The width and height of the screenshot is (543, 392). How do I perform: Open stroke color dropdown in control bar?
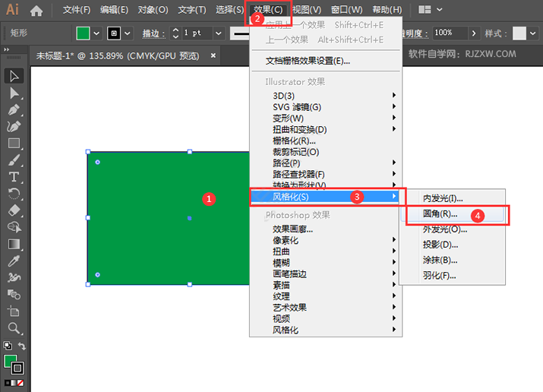pos(128,33)
